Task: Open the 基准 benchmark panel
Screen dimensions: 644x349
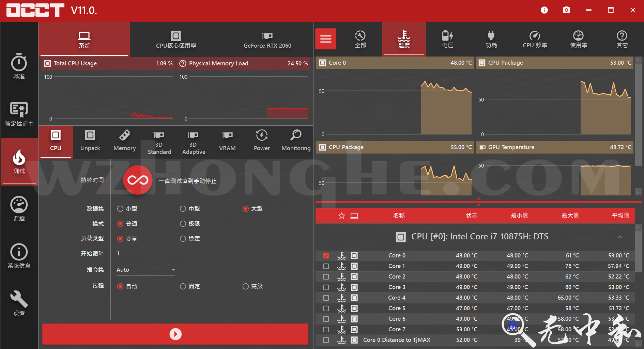Action: coord(19,67)
